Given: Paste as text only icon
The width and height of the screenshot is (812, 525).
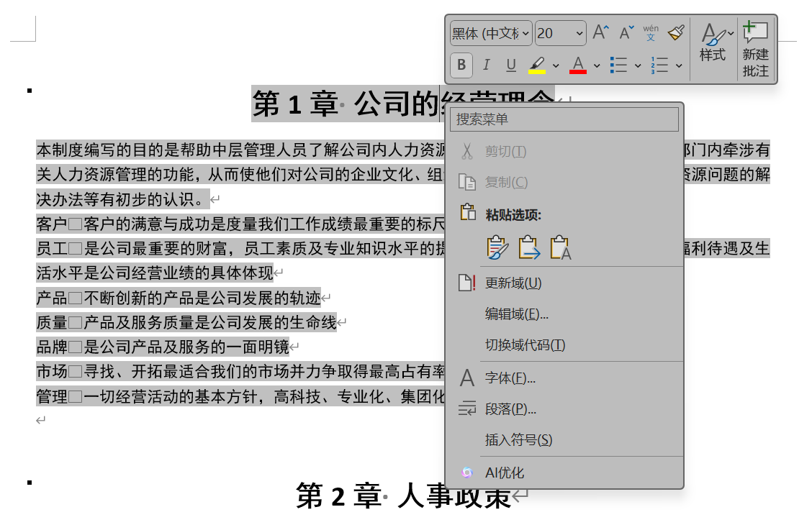Looking at the screenshot, I should coord(560,248).
